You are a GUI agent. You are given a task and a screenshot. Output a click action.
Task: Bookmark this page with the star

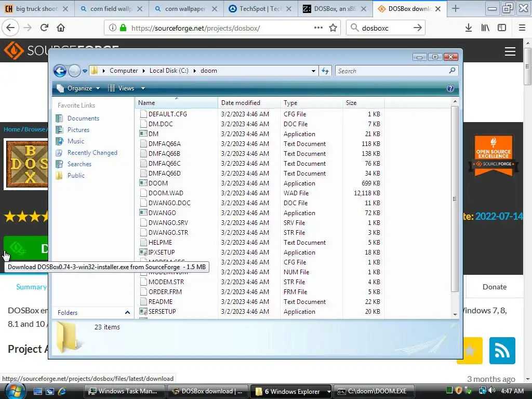tap(333, 28)
